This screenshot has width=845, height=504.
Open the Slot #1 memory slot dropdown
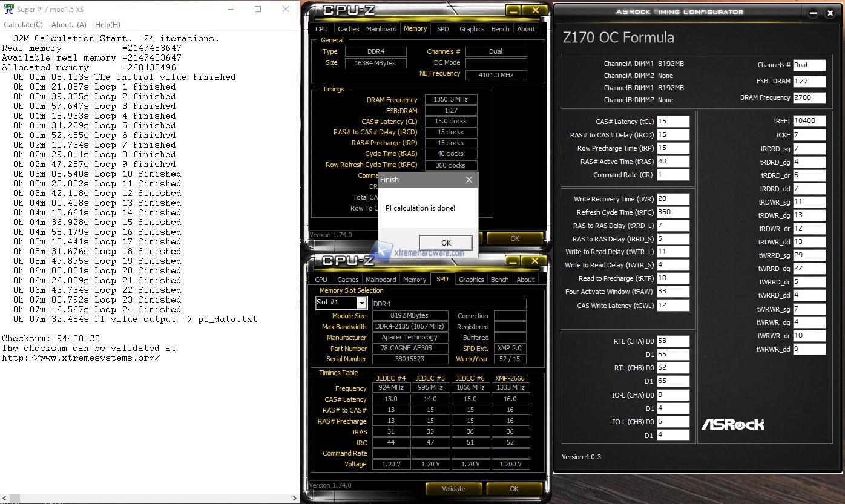[x=361, y=303]
